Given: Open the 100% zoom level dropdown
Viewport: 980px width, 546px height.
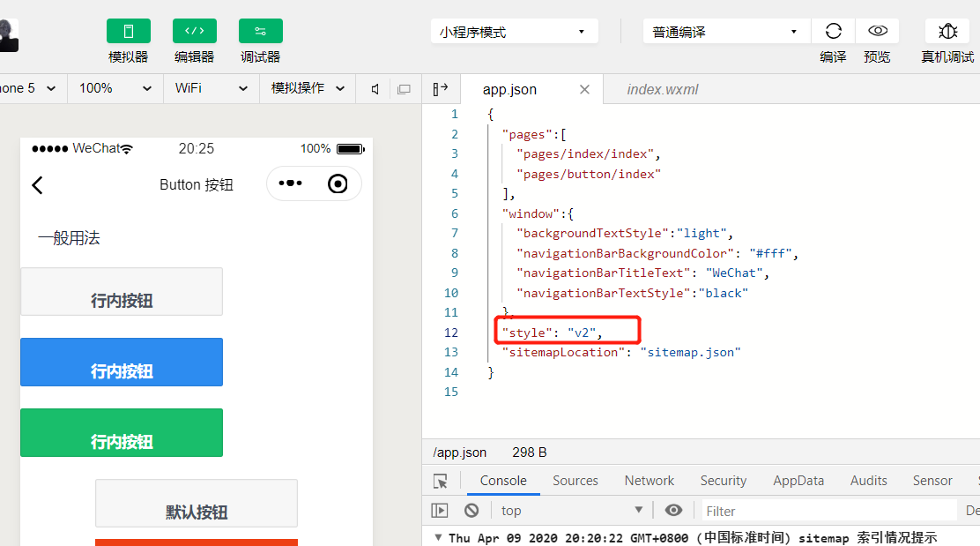Looking at the screenshot, I should [115, 88].
